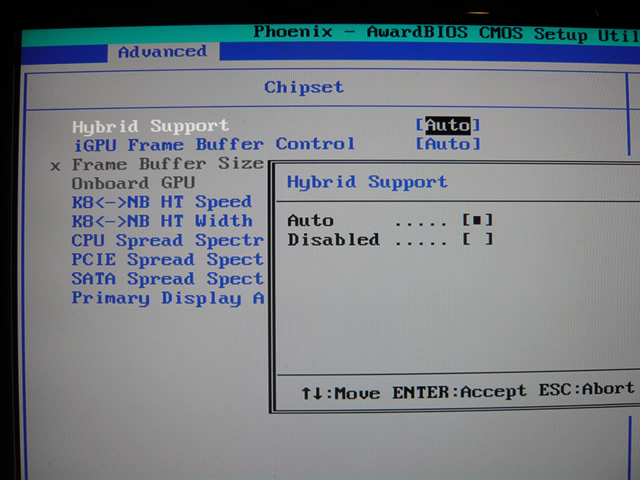This screenshot has height=480, width=640.
Task: Select K8<->NB HT Speed entry
Action: [162, 202]
